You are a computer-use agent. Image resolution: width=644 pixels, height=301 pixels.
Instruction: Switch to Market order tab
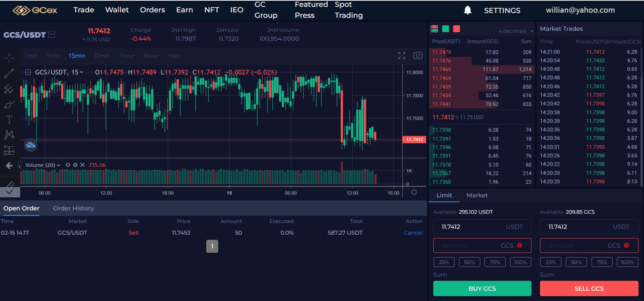click(477, 195)
